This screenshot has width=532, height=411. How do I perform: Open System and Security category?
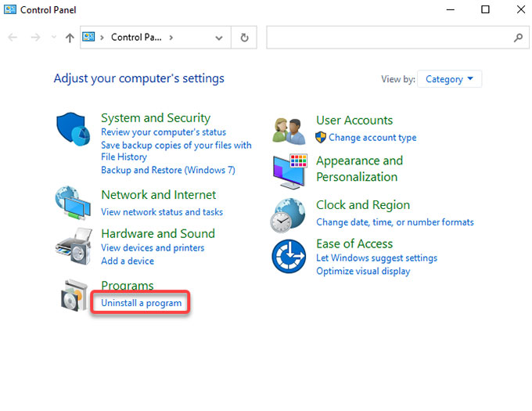[156, 117]
